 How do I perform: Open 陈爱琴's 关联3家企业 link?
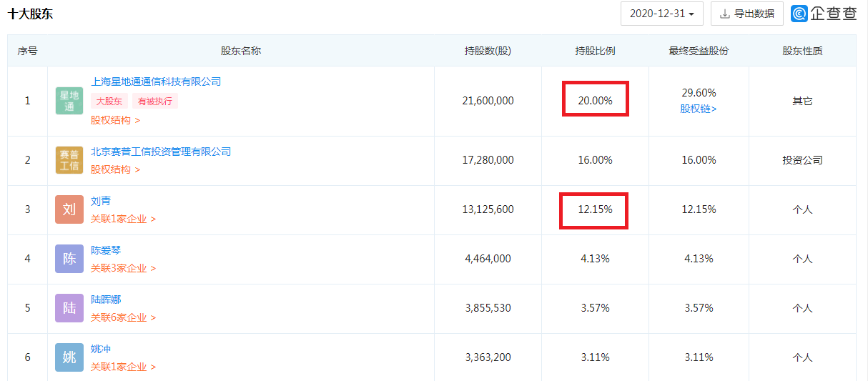(x=123, y=268)
